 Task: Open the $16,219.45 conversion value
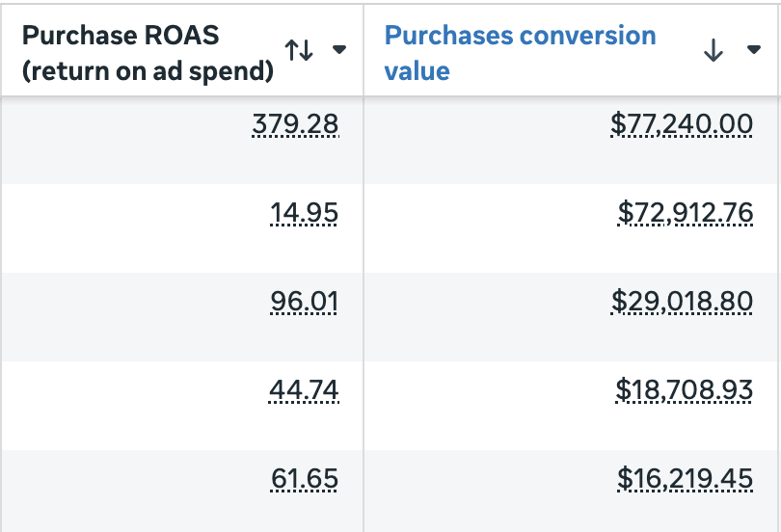685,479
